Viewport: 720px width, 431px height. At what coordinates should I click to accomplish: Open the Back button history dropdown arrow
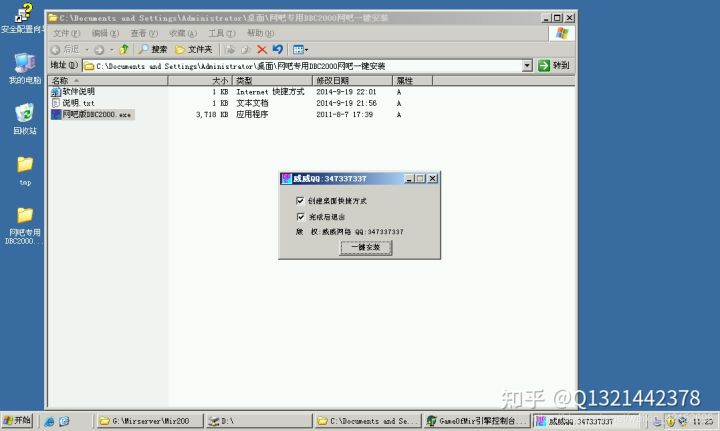(x=86, y=49)
